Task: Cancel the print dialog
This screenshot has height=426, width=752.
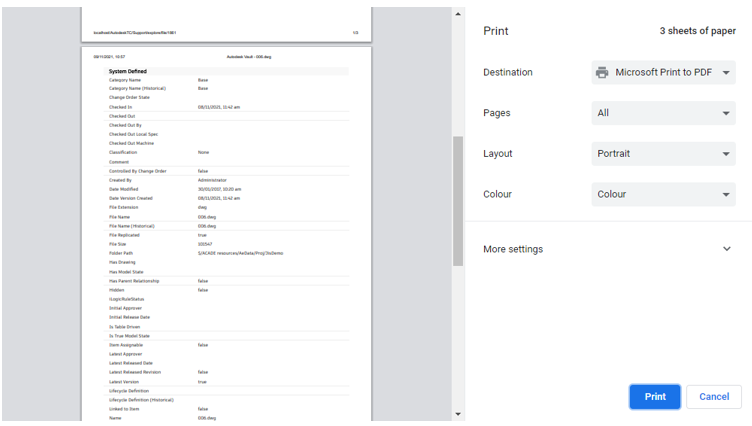Action: [x=714, y=397]
